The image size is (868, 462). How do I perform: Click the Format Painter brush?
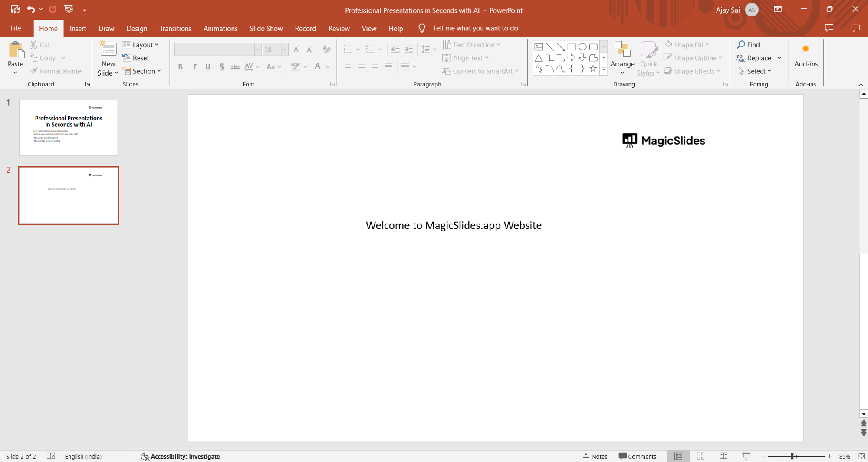click(33, 71)
